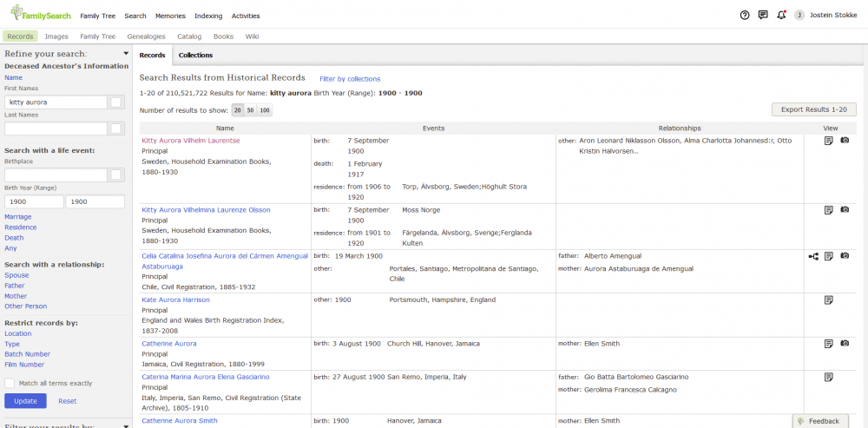View record details for Celia Catalina Amengual
The height and width of the screenshot is (428, 868).
coord(829,256)
